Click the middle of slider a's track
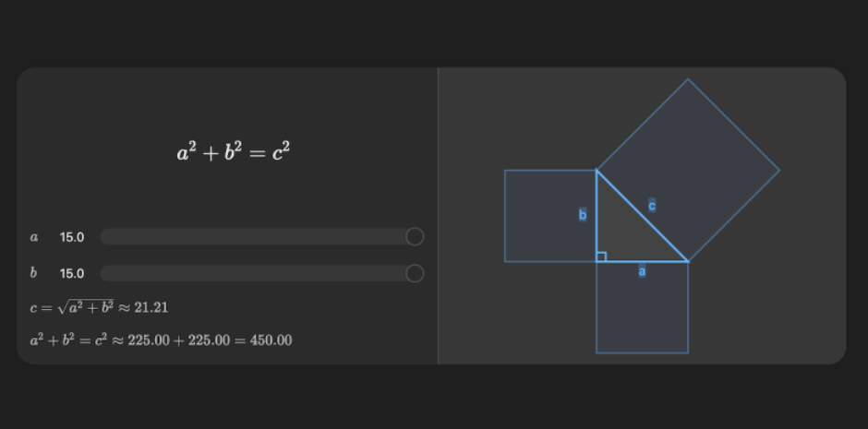This screenshot has width=868, height=429. point(257,237)
